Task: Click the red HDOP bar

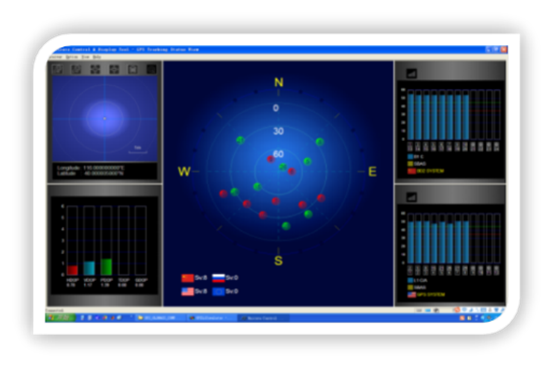Action: pos(72,270)
